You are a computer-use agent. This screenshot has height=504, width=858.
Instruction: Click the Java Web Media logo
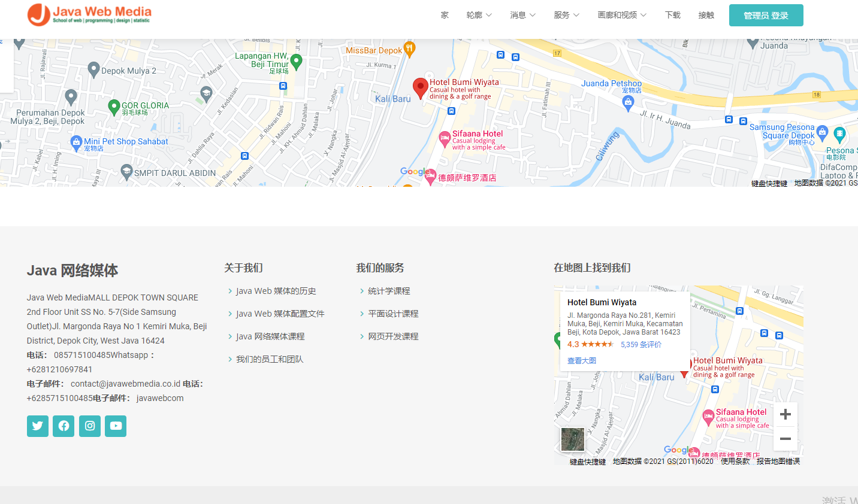[x=89, y=15]
